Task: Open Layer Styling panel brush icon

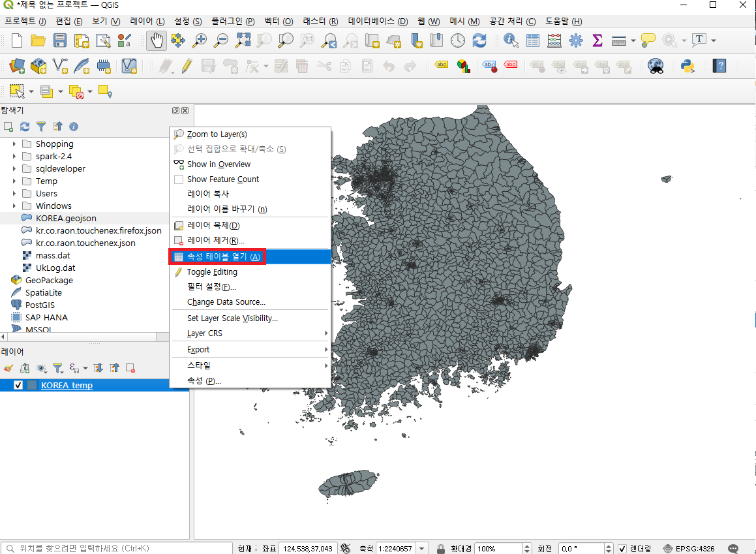Action: [x=8, y=369]
